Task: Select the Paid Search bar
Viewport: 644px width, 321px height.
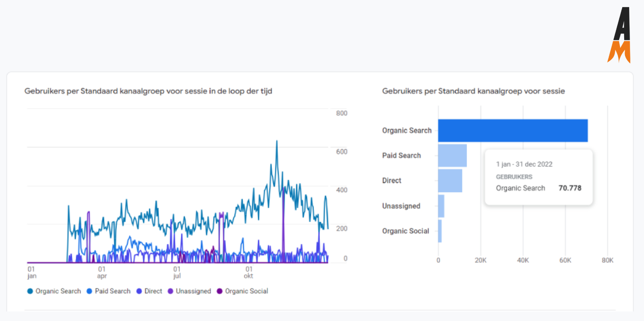Action: [452, 155]
